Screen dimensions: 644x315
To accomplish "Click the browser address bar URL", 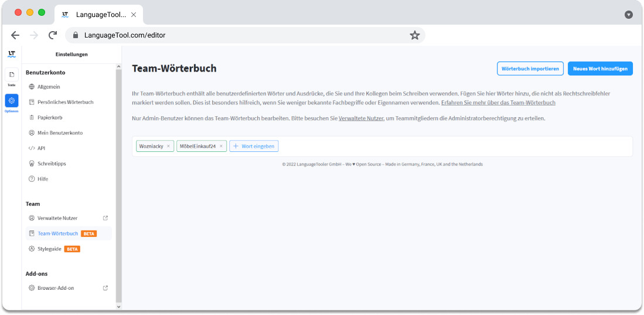I will point(125,35).
